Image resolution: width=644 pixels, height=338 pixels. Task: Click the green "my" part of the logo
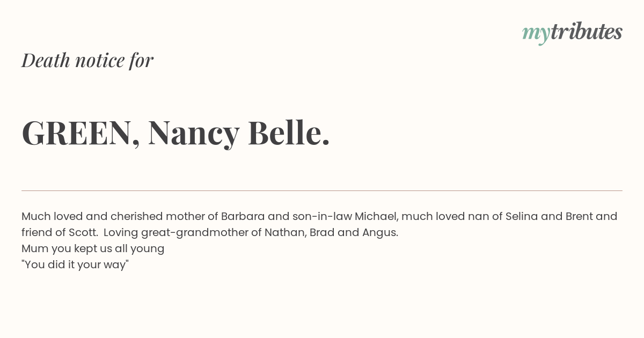click(536, 35)
